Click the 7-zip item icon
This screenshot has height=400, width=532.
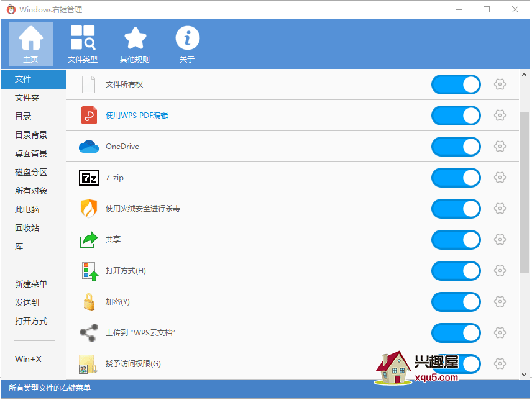tap(89, 178)
